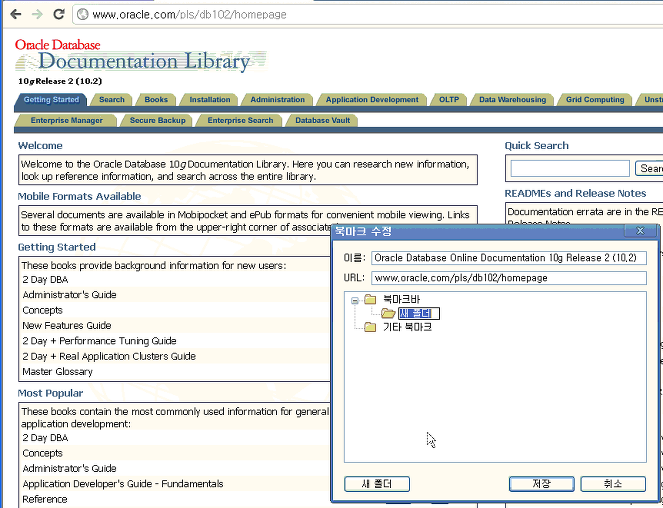
Task: Open Application Developer's Guide - Fundamentals
Action: (x=123, y=484)
